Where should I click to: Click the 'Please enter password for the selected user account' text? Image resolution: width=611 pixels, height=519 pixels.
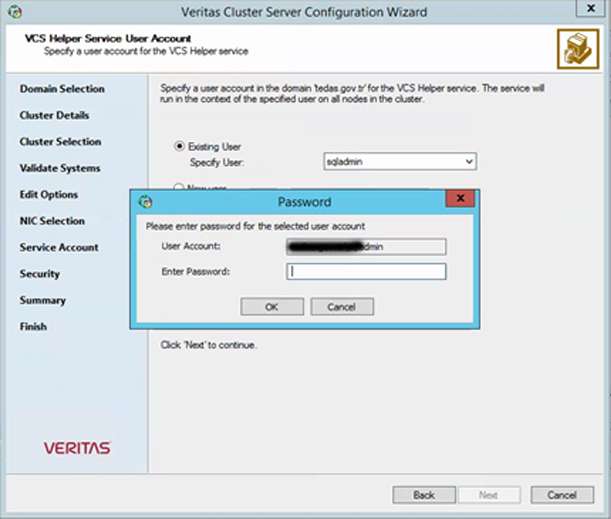coord(256,226)
